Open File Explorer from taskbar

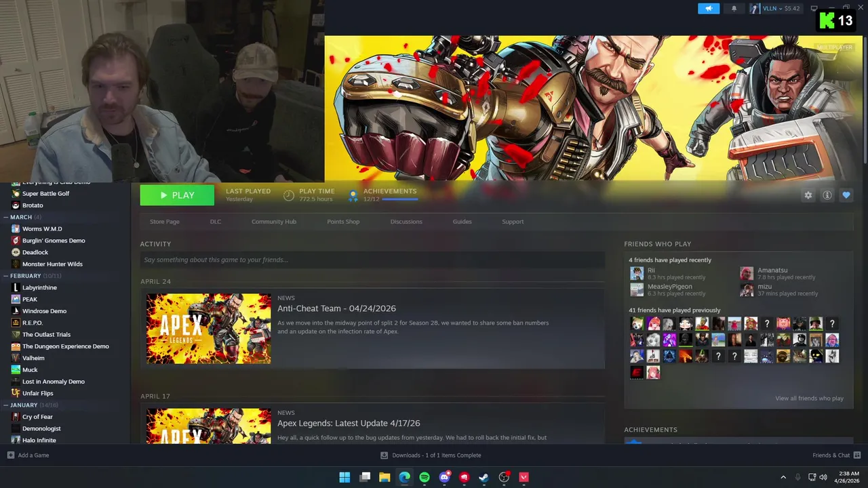coord(384,477)
